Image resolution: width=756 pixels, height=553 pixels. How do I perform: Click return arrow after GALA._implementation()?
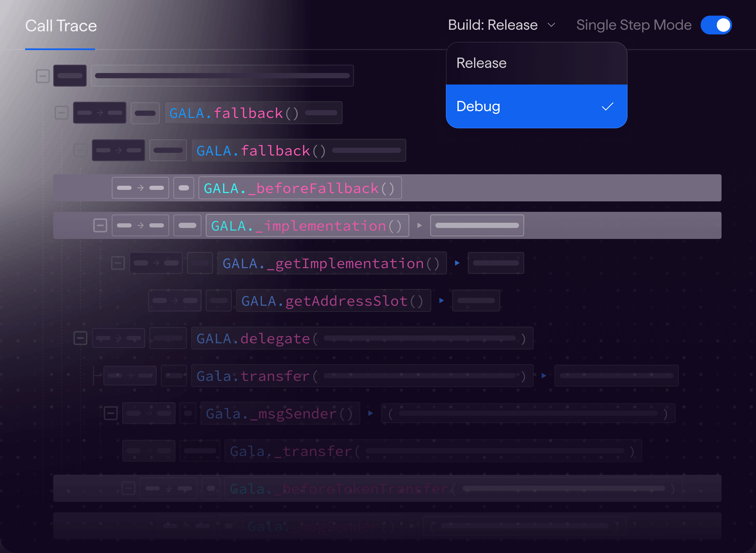[x=419, y=225]
